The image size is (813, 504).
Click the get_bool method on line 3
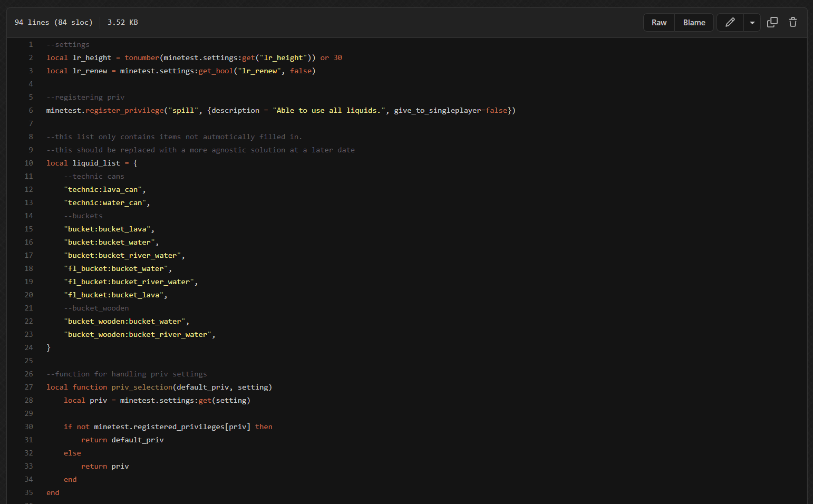pyautogui.click(x=216, y=71)
